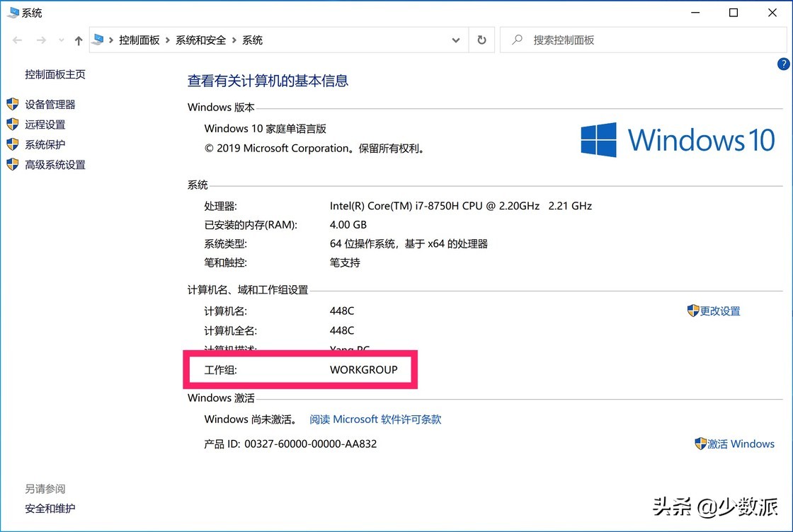Click the back navigation arrow

pyautogui.click(x=17, y=40)
